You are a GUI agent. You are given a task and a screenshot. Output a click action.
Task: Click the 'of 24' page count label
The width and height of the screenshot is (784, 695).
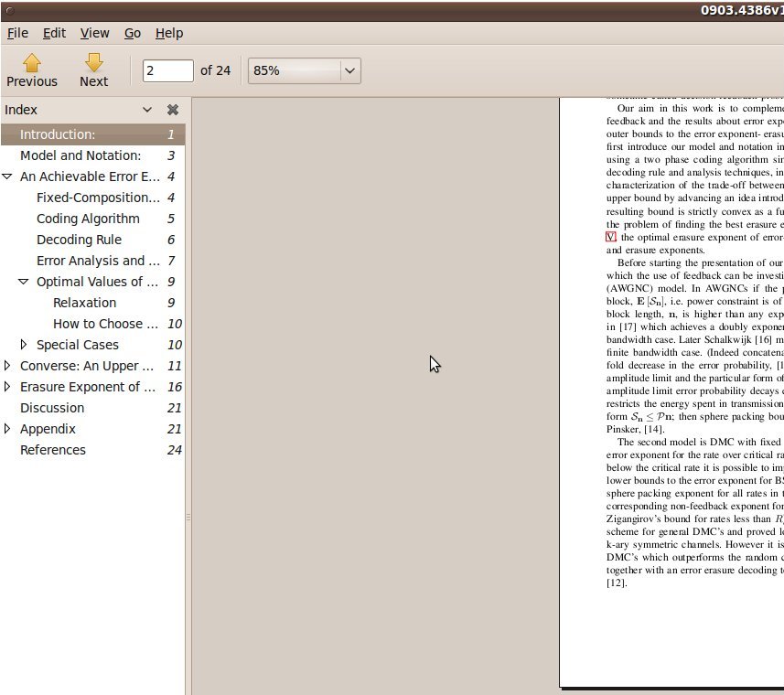click(x=216, y=70)
